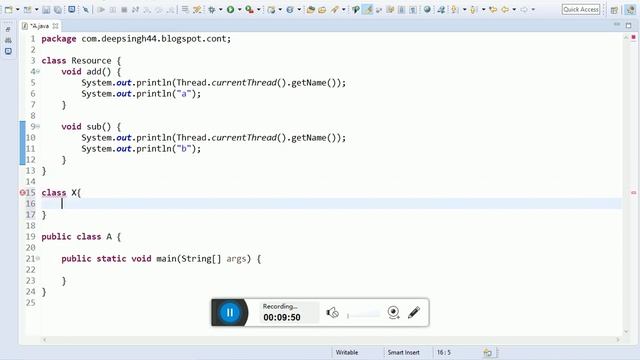Collapse the add() method fold marker
640x360 pixels.
coord(38,71)
